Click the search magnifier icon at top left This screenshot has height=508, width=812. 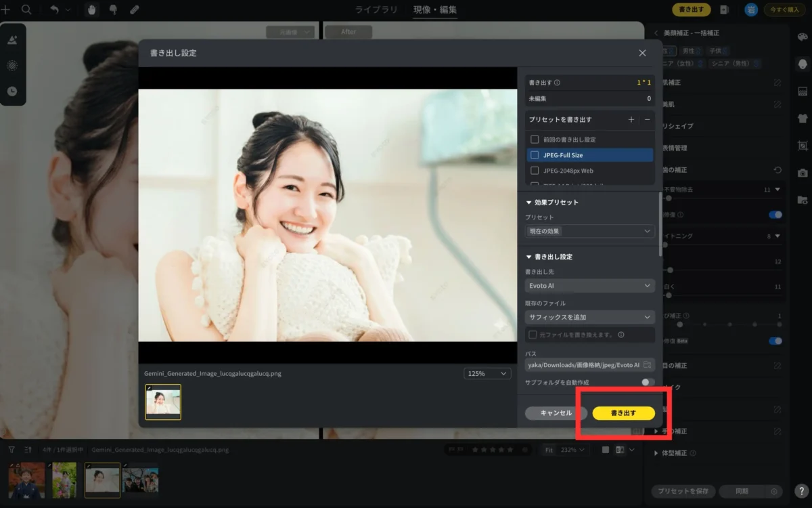point(26,9)
